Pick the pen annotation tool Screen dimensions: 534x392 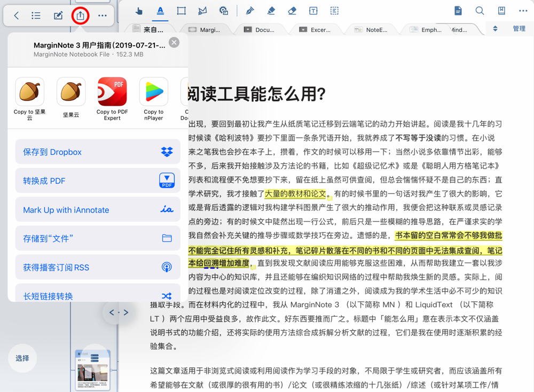point(249,11)
